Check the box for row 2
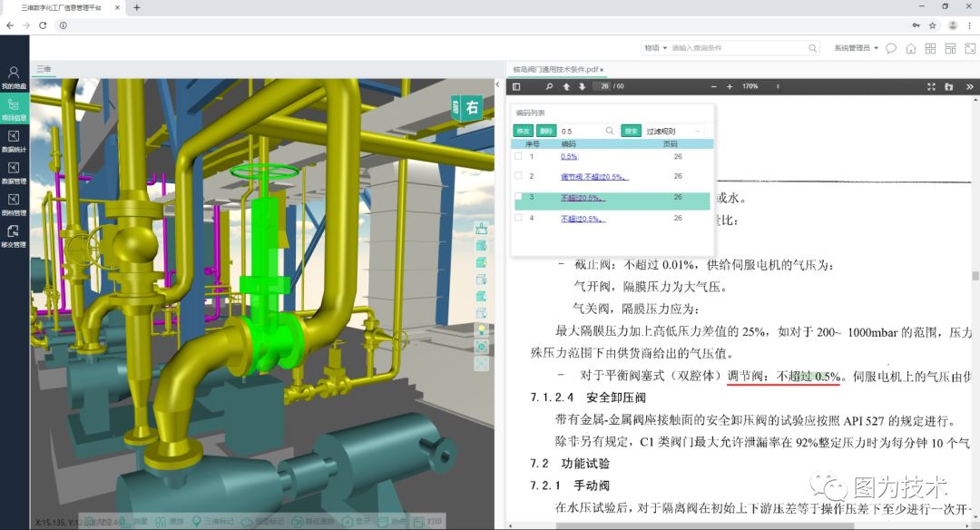This screenshot has width=980, height=530. [x=518, y=176]
